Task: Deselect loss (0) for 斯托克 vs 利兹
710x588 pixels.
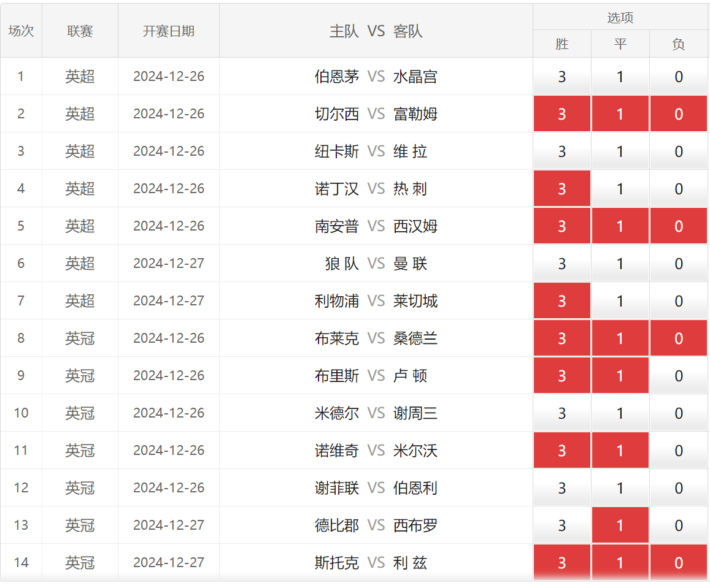Action: tap(679, 562)
